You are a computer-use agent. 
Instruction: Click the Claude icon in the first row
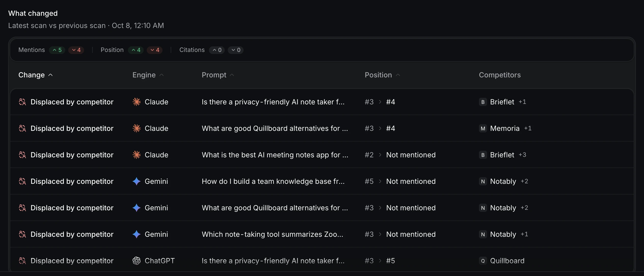(x=137, y=102)
